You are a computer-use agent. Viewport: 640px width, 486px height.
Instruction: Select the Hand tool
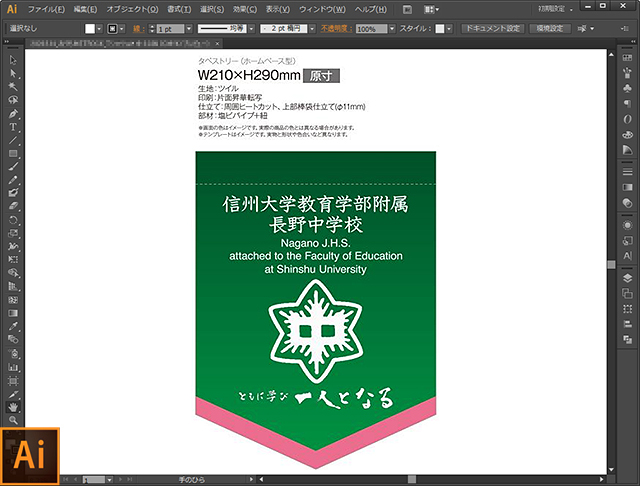point(13,407)
